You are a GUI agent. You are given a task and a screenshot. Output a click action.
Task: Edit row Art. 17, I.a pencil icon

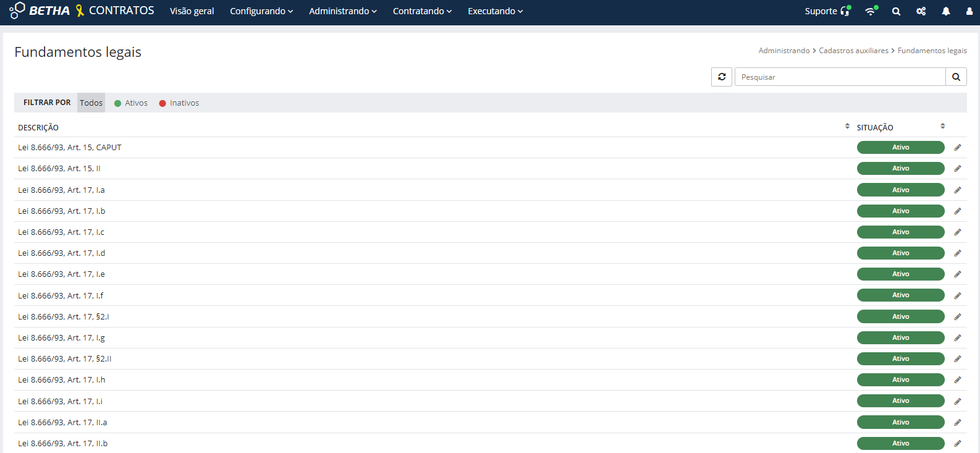click(958, 190)
